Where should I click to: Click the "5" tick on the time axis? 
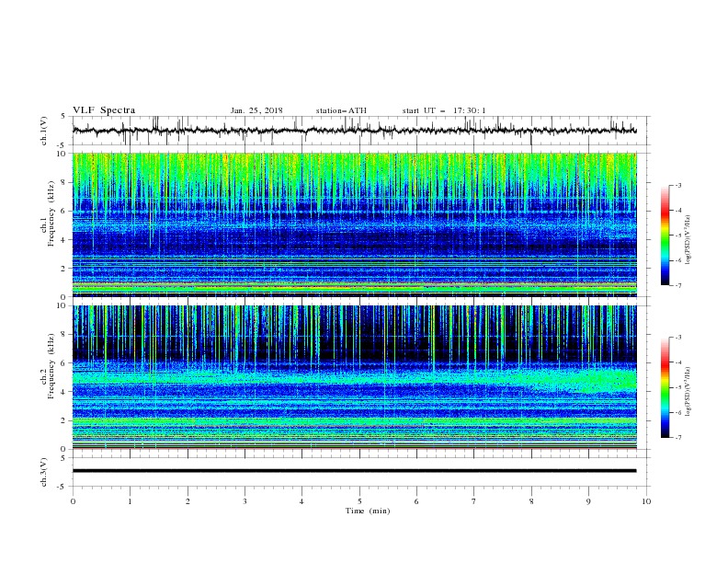pyautogui.click(x=359, y=501)
